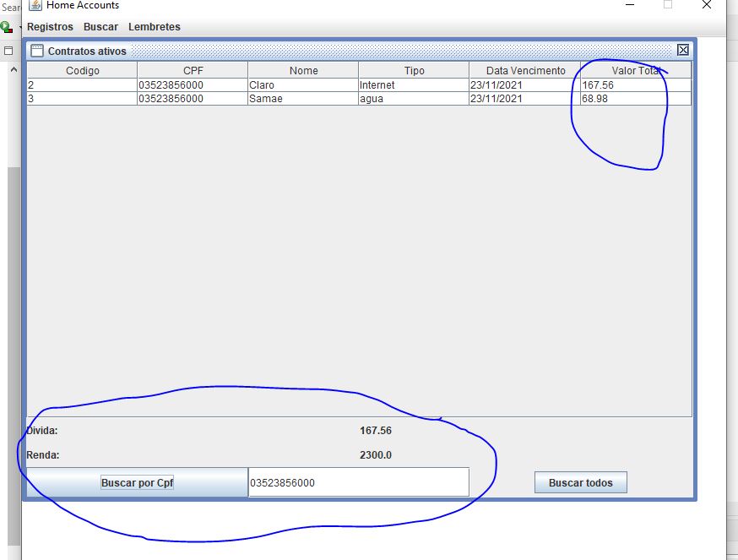Viewport: 738px width, 560px height.
Task: Click the Renda value 2300.0
Action: click(376, 455)
